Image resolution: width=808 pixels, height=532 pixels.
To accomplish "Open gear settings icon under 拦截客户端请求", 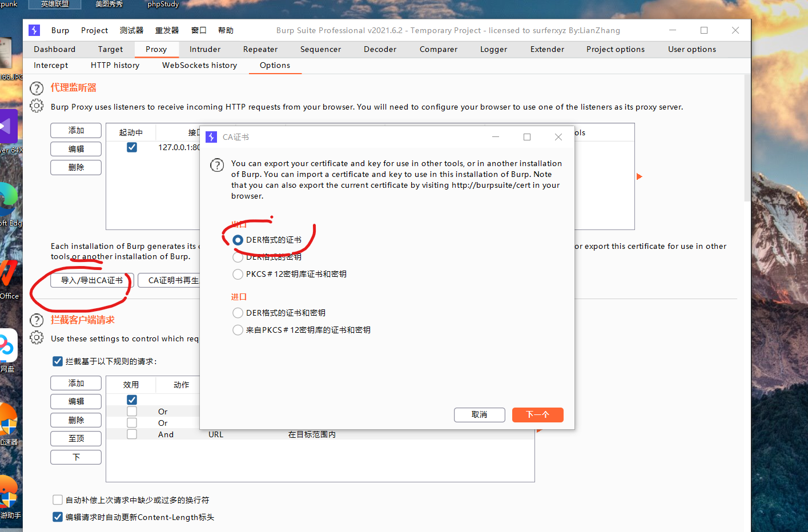I will 37,337.
